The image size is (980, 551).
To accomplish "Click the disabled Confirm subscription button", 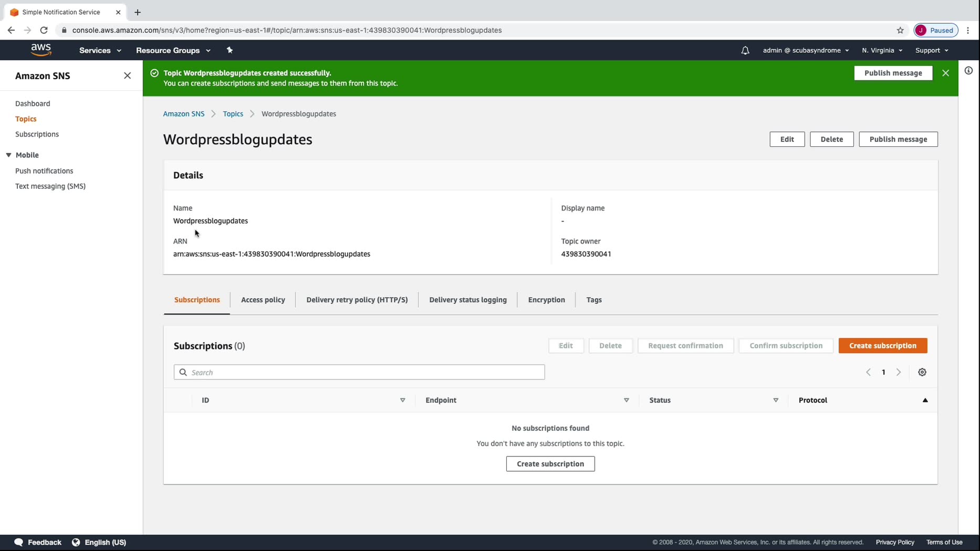I will [x=786, y=346].
